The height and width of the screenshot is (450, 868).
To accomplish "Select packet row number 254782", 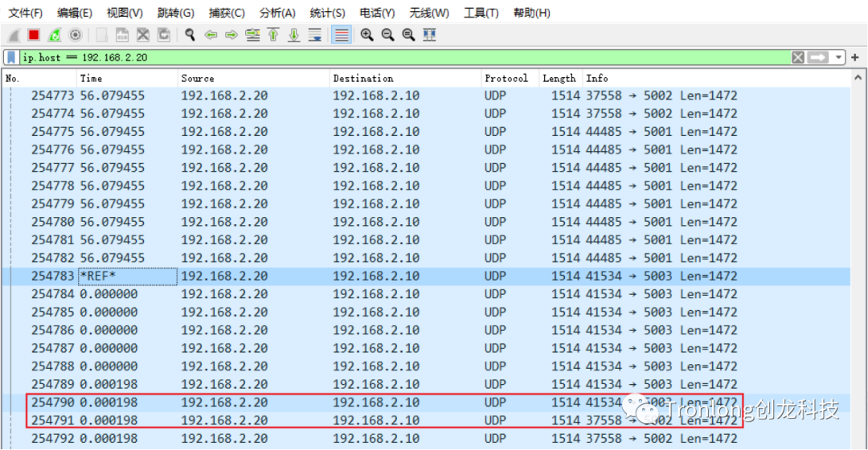I will point(426,258).
